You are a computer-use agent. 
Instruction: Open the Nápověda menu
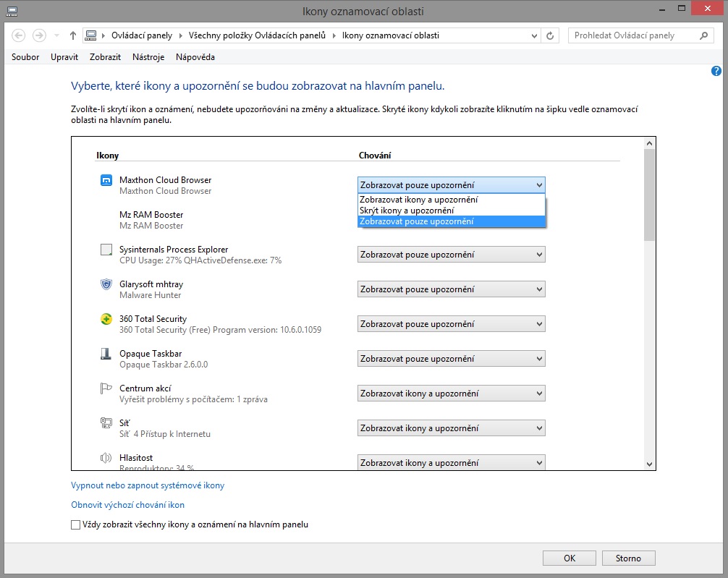195,57
